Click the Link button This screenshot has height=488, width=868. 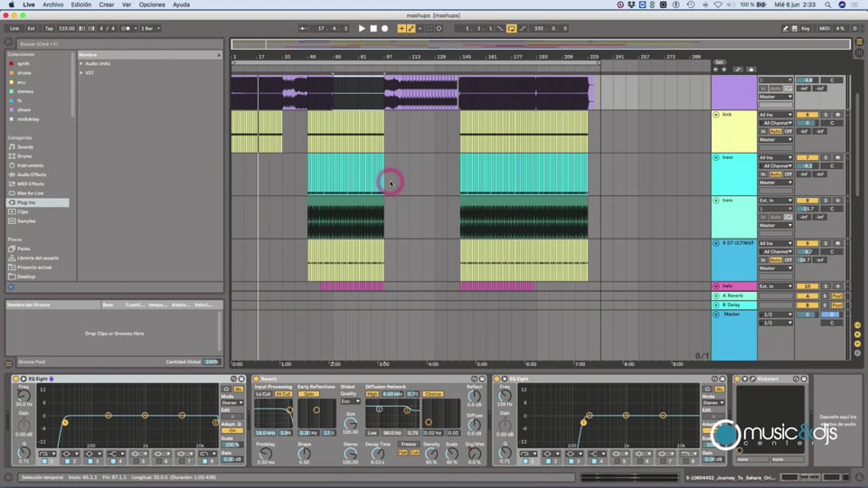click(x=14, y=28)
